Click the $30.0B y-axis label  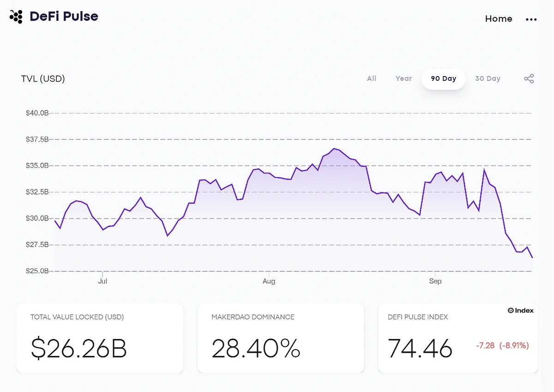pos(37,218)
